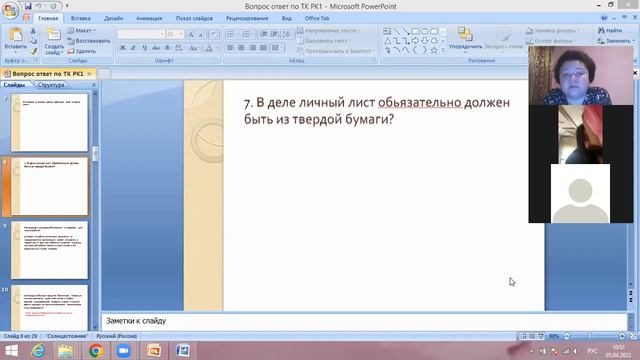The height and width of the screenshot is (360, 640).
Task: Select the text box shape in shapes gallery
Action: tap(387, 31)
